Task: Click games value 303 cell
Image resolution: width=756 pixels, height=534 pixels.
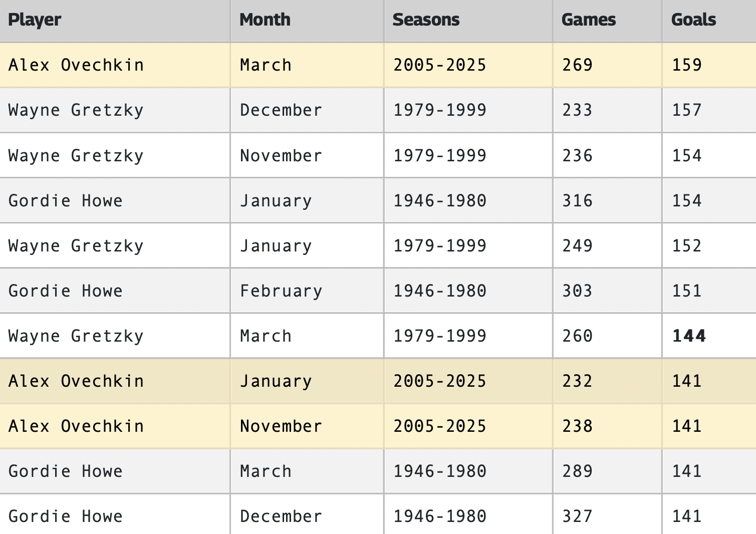Action: (x=577, y=291)
